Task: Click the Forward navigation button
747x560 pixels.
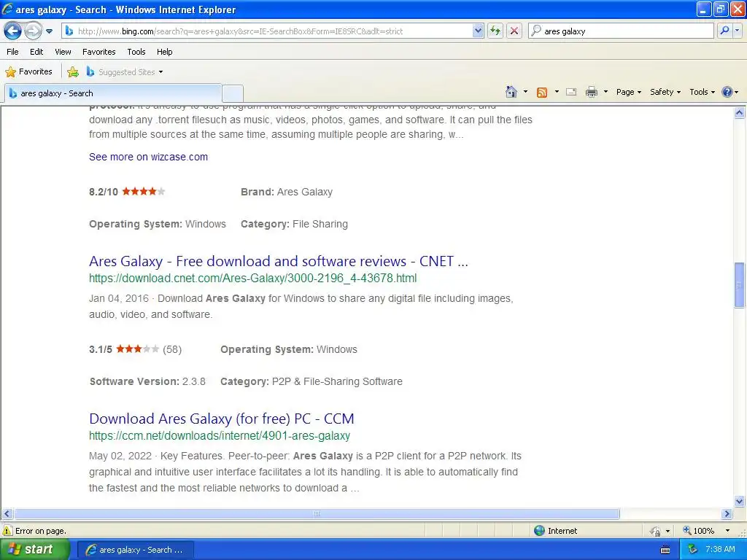Action: pyautogui.click(x=33, y=31)
